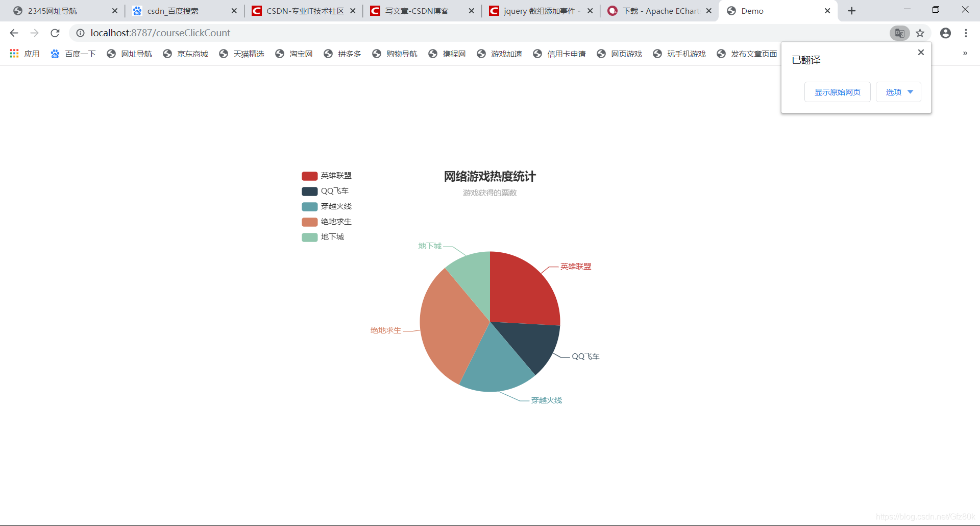The image size is (980, 526).
Task: Open the 淘宝网 bookmark
Action: pos(294,54)
